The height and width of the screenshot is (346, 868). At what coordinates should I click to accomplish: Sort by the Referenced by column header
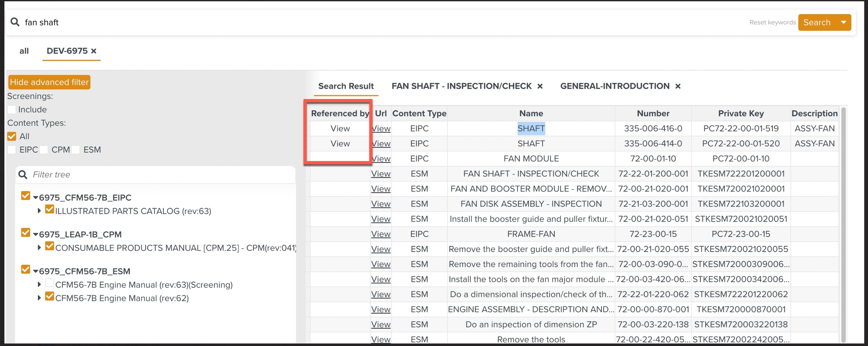(340, 113)
